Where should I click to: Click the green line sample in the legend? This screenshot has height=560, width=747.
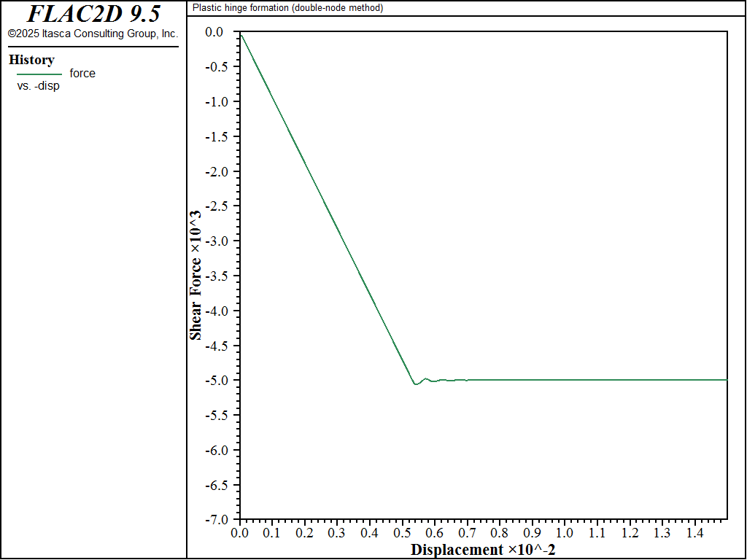(x=39, y=74)
